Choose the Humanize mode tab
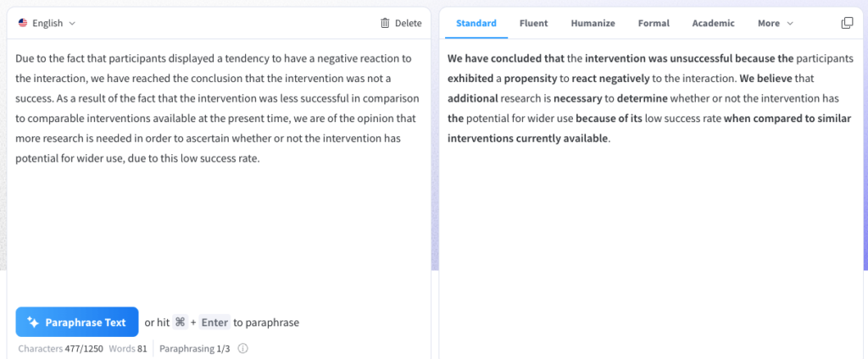Screen dimensions: 868x359 [593, 24]
